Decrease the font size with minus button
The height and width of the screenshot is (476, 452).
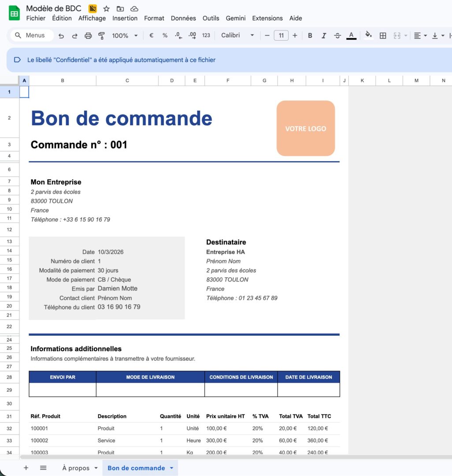pyautogui.click(x=267, y=36)
